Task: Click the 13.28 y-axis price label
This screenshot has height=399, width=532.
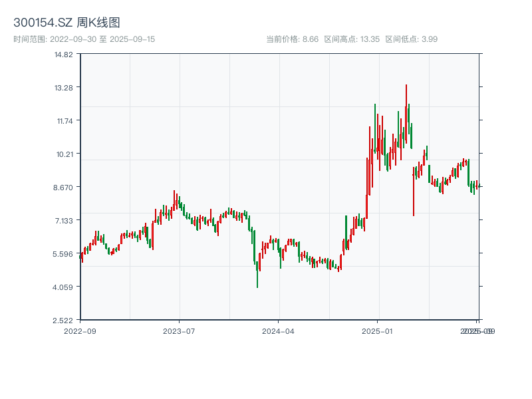Action: (64, 88)
